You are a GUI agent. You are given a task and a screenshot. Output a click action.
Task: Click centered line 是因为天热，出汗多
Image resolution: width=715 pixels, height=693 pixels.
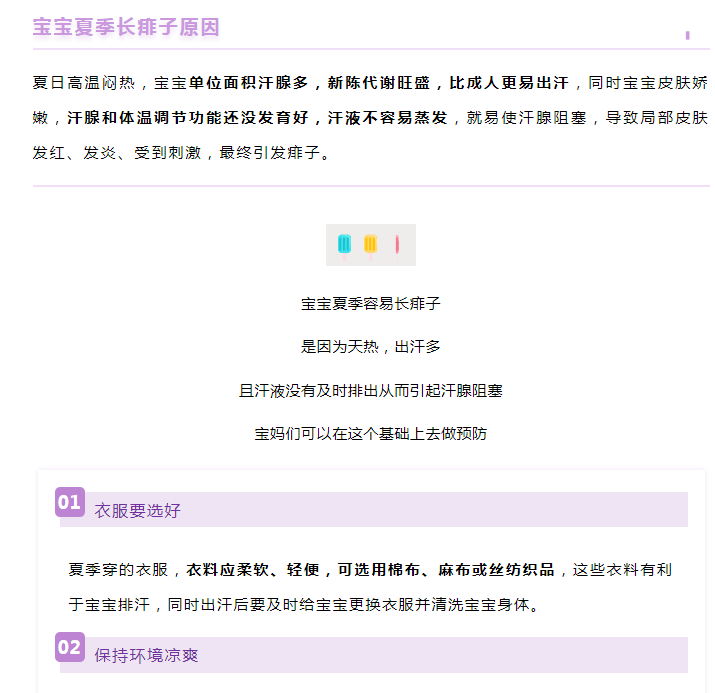click(x=371, y=346)
